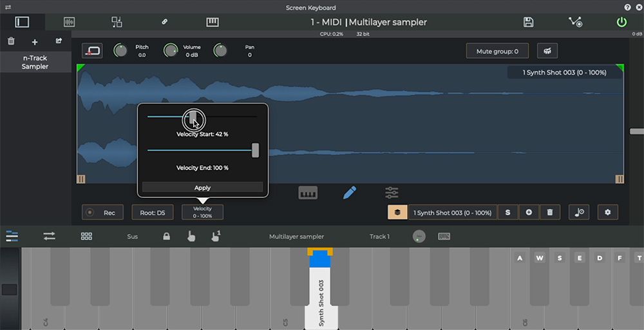Click the swap arrows icon in the title bar
Viewport: 644px width, 330px height.
click(x=8, y=7)
